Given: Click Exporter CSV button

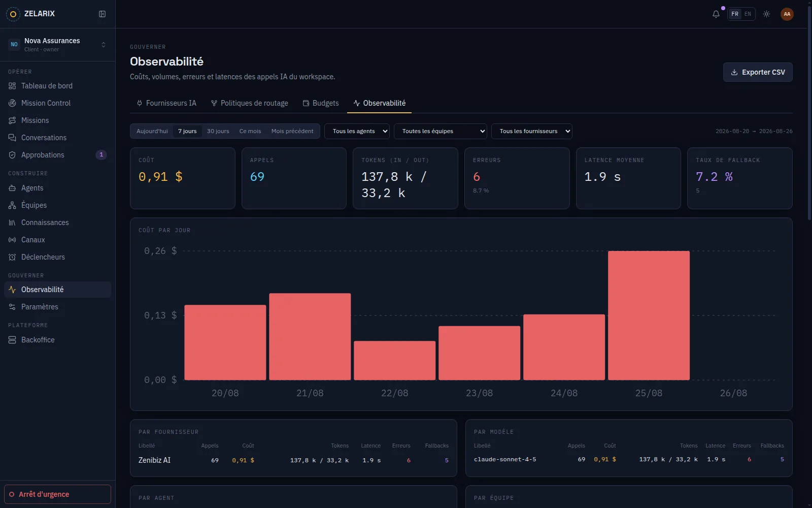Looking at the screenshot, I should click(758, 72).
